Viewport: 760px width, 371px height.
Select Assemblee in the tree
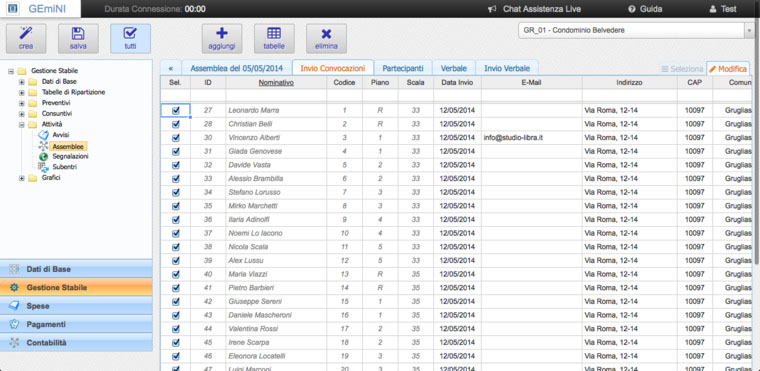pyautogui.click(x=68, y=146)
